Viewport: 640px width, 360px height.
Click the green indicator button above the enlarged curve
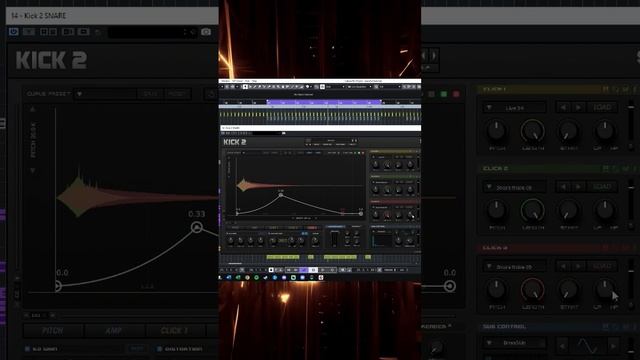(444, 94)
